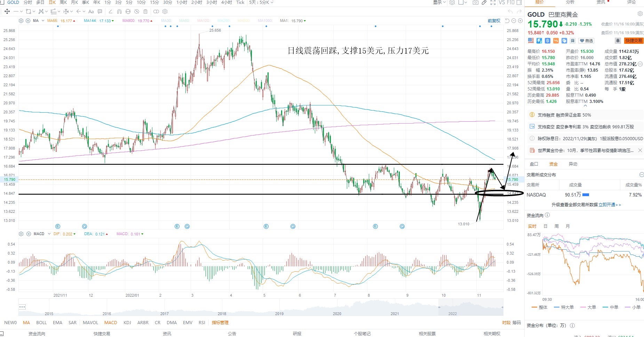Take a chart screenshot with camera icon
The width and height of the screenshot is (644, 337).
(x=476, y=2)
